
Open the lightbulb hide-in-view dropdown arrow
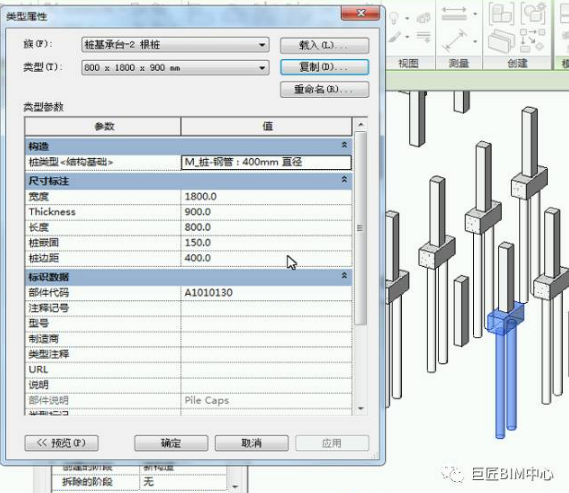(407, 18)
